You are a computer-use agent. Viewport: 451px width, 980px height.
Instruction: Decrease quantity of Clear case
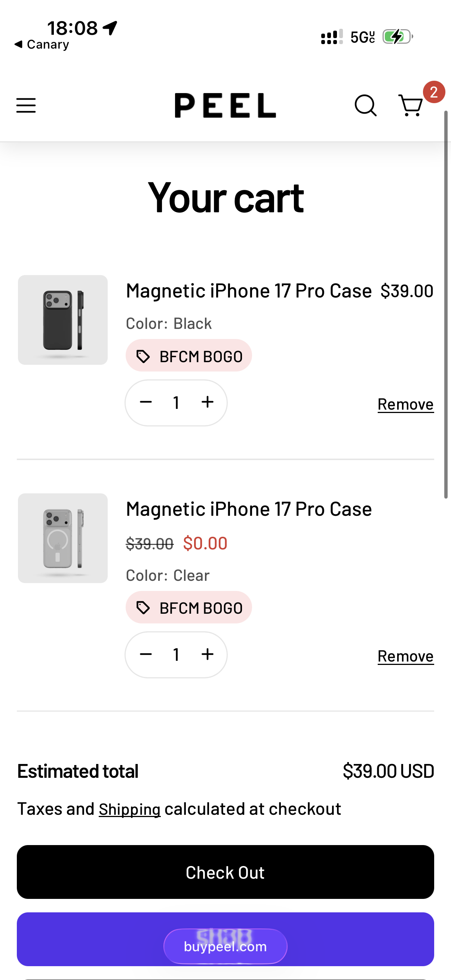point(146,654)
